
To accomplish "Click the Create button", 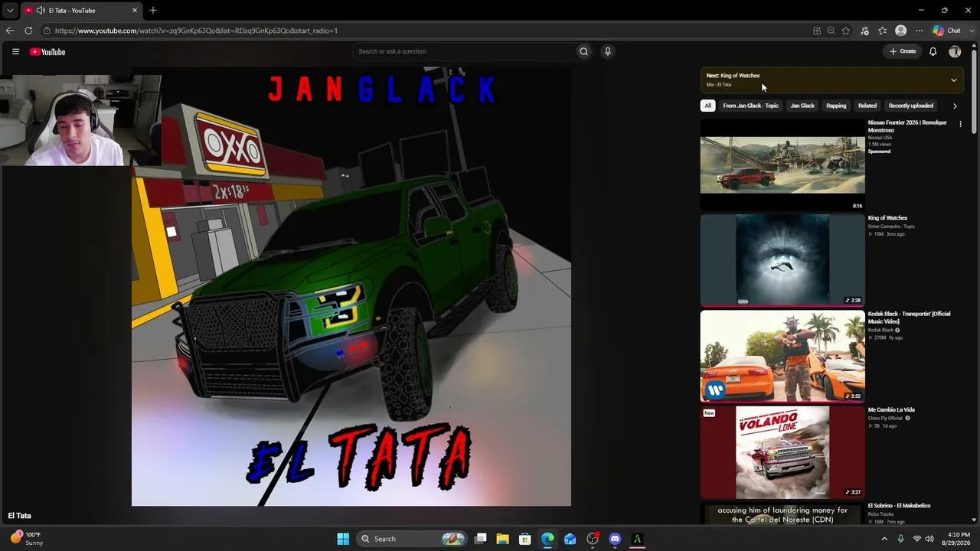I will 903,51.
